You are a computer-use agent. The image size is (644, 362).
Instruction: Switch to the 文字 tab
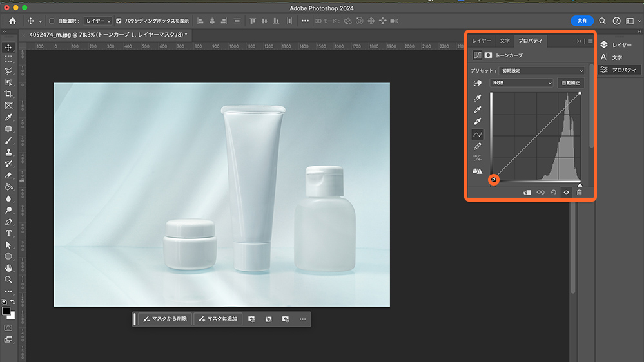[505, 41]
